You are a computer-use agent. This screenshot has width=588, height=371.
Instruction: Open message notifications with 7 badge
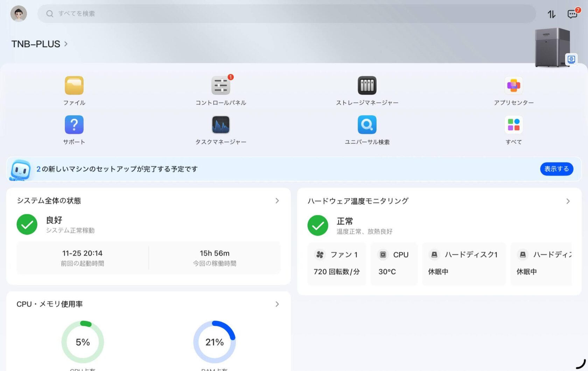pos(572,14)
